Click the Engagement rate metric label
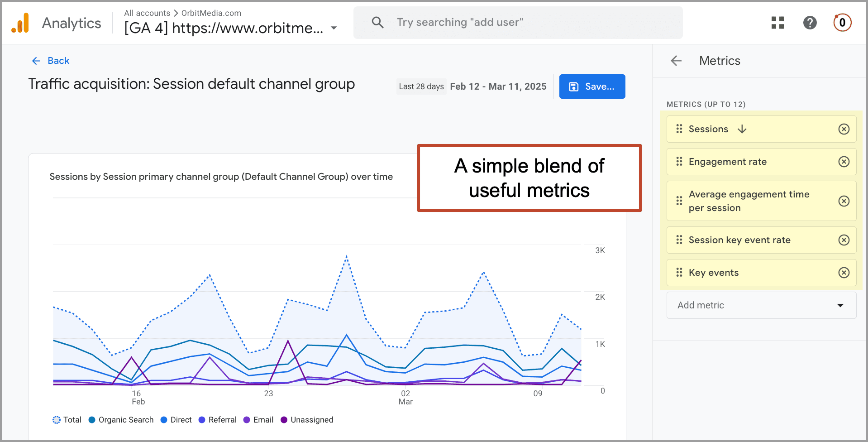The image size is (868, 442). (728, 162)
